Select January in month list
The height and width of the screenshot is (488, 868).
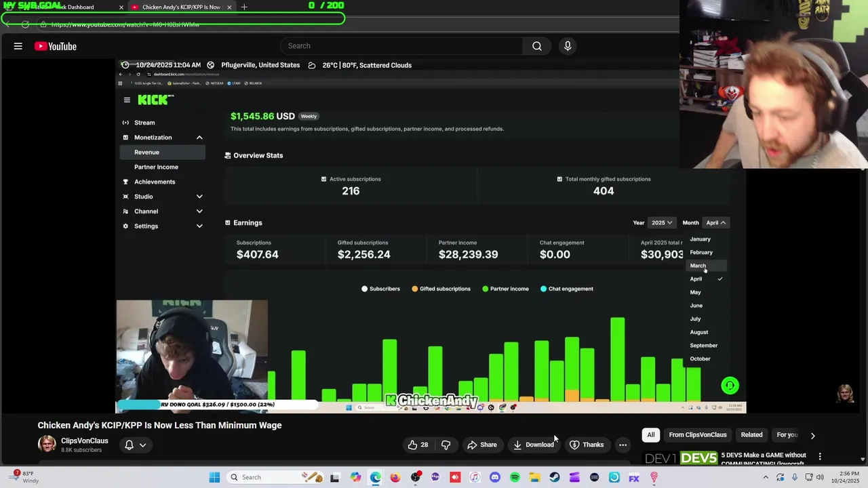coord(701,239)
